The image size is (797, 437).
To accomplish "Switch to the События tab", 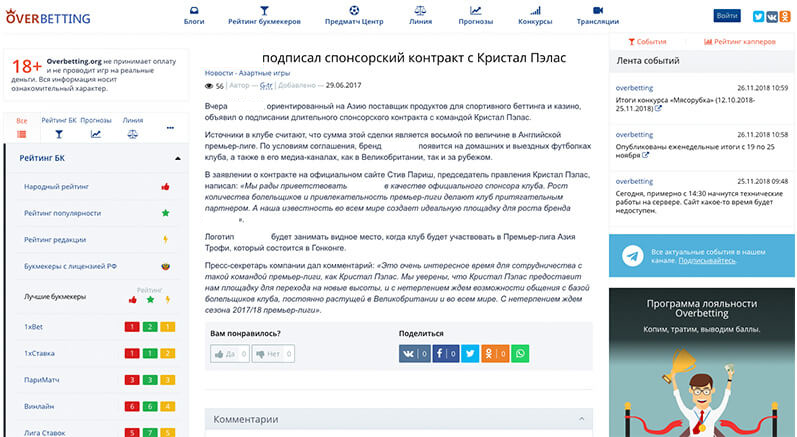I will tap(647, 42).
